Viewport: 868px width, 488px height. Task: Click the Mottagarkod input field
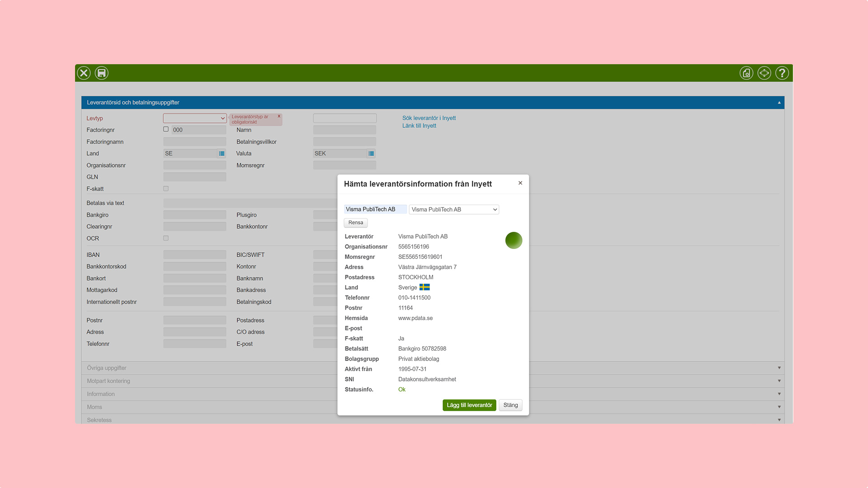[195, 290]
